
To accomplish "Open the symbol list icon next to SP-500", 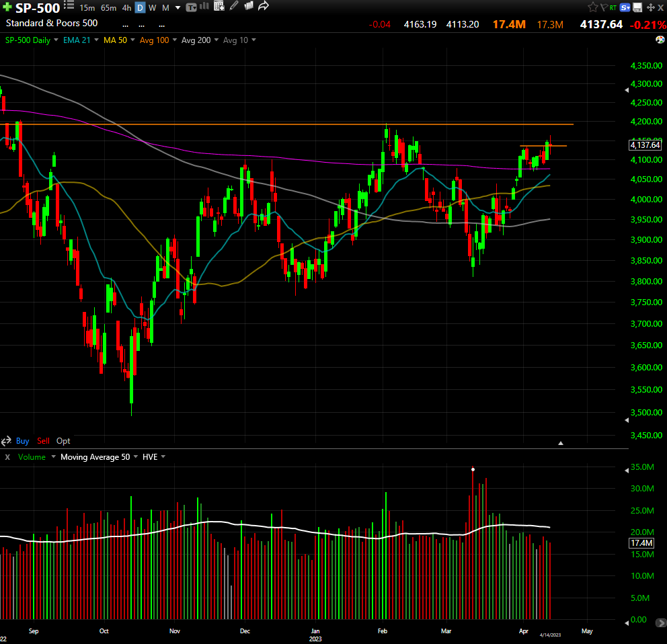I will (x=69, y=5).
